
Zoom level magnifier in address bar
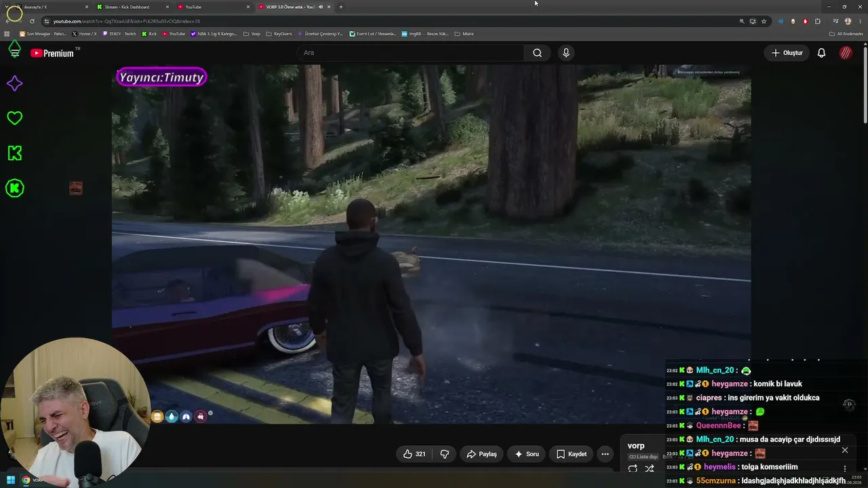[x=742, y=21]
